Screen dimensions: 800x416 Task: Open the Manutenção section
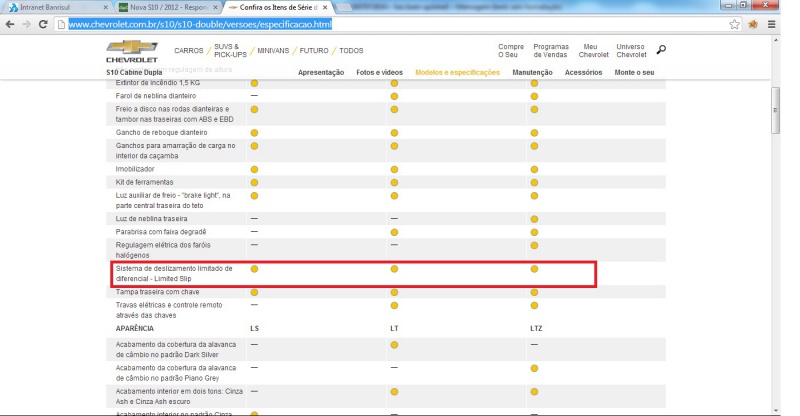click(532, 72)
